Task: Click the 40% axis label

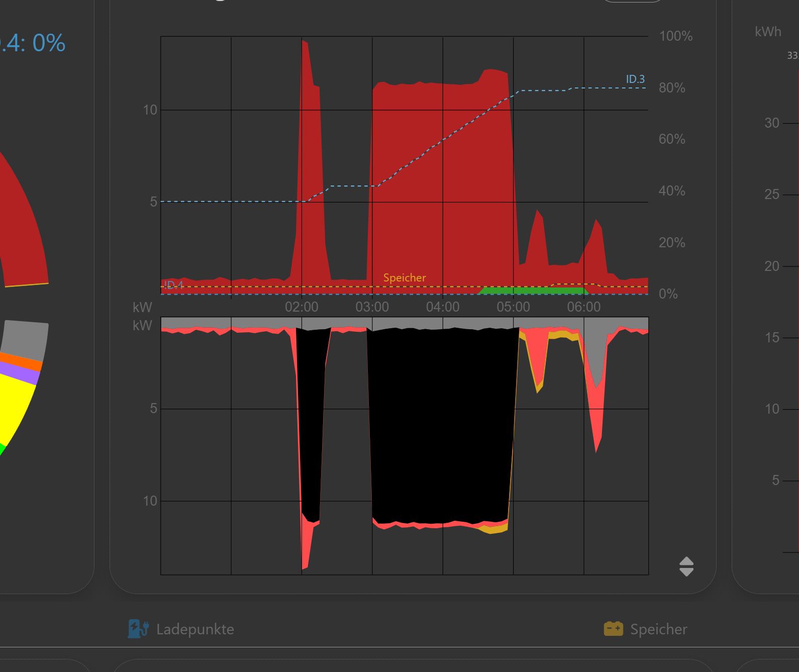Action: 672,191
